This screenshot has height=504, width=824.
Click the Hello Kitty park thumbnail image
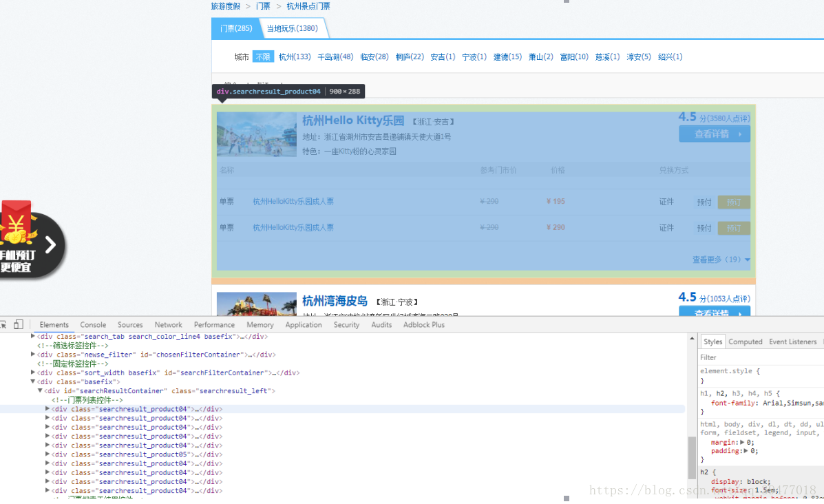pyautogui.click(x=257, y=134)
